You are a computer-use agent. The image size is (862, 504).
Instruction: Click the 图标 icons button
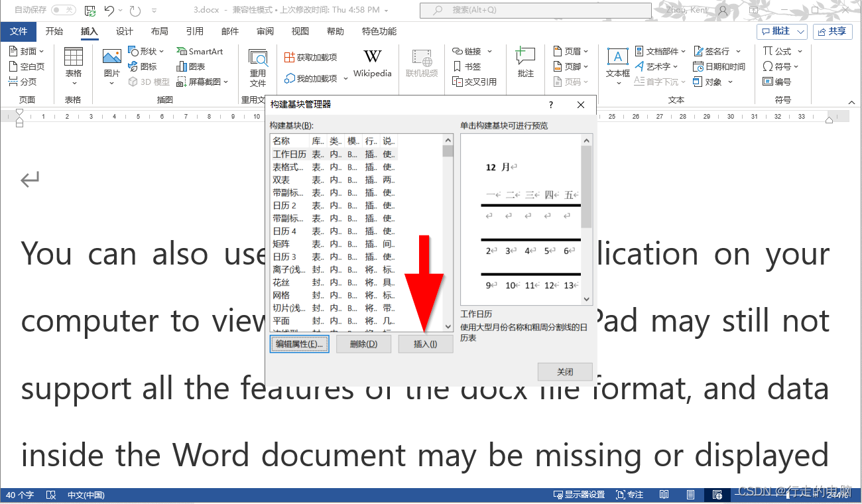pos(143,66)
